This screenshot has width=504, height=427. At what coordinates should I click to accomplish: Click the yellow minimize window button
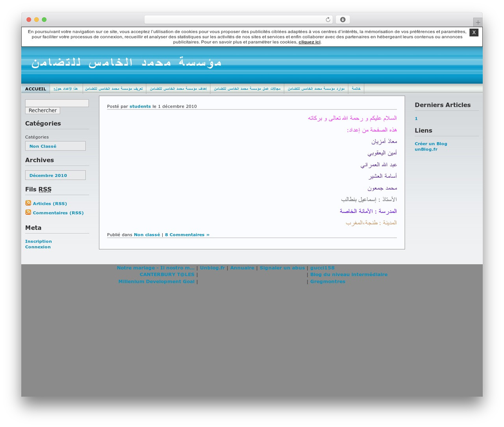(37, 20)
